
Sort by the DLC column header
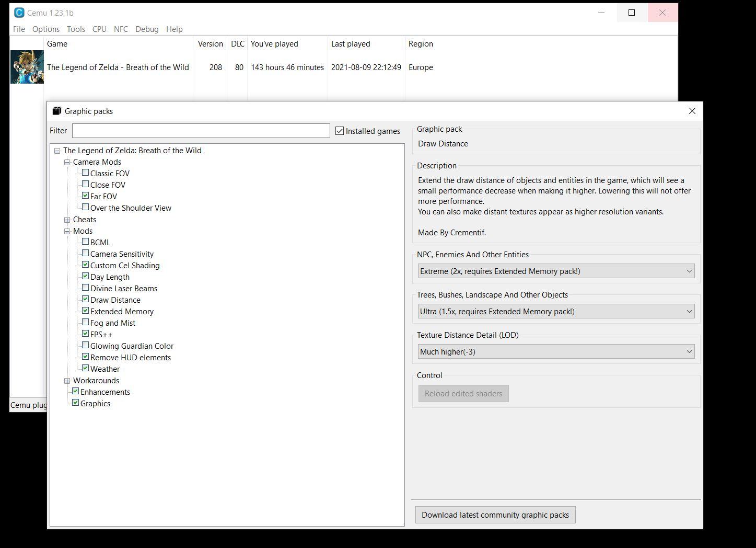(238, 44)
